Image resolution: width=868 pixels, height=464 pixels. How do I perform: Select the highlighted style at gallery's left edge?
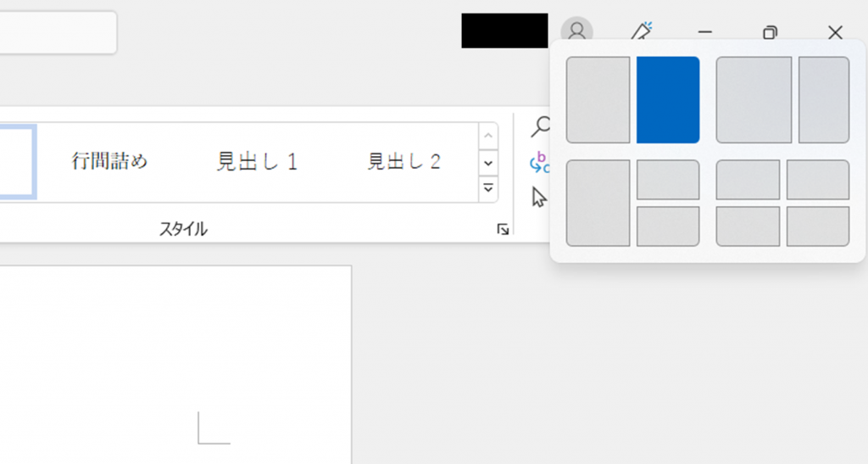pyautogui.click(x=17, y=161)
